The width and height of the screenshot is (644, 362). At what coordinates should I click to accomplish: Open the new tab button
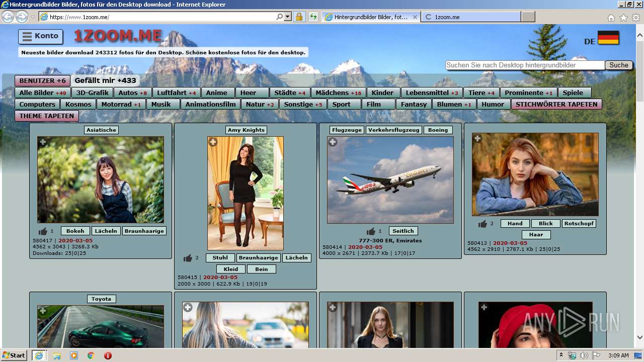(528, 17)
